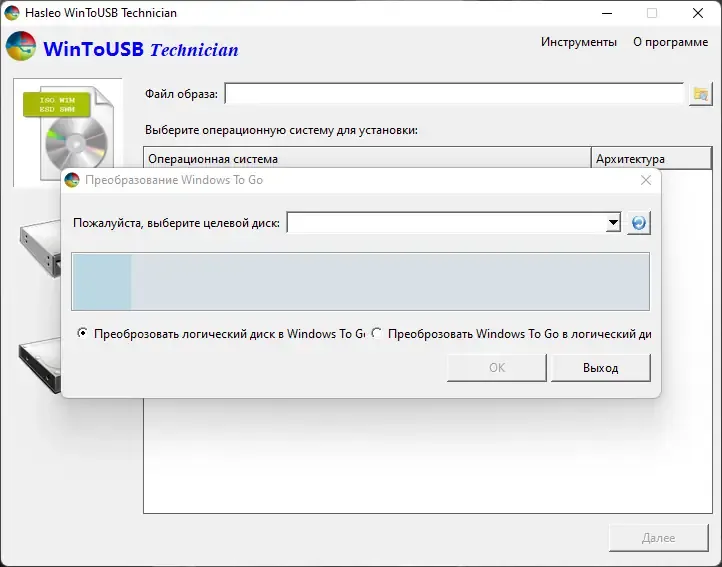Choose the lower dark drive source icon
The width and height of the screenshot is (722, 567).
40,365
